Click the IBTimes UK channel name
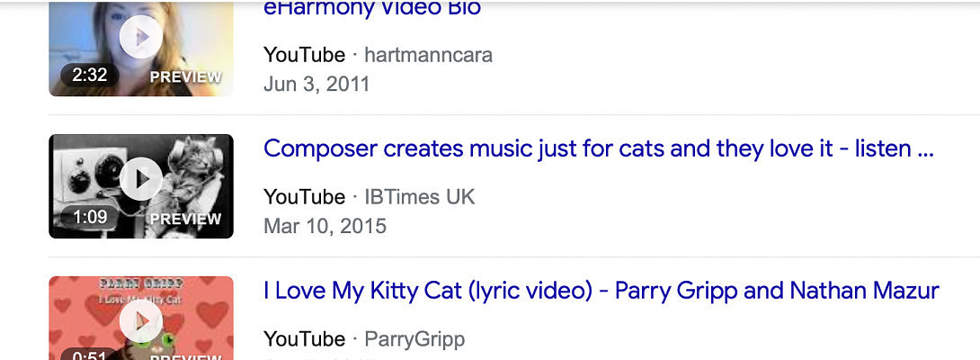 coord(420,197)
